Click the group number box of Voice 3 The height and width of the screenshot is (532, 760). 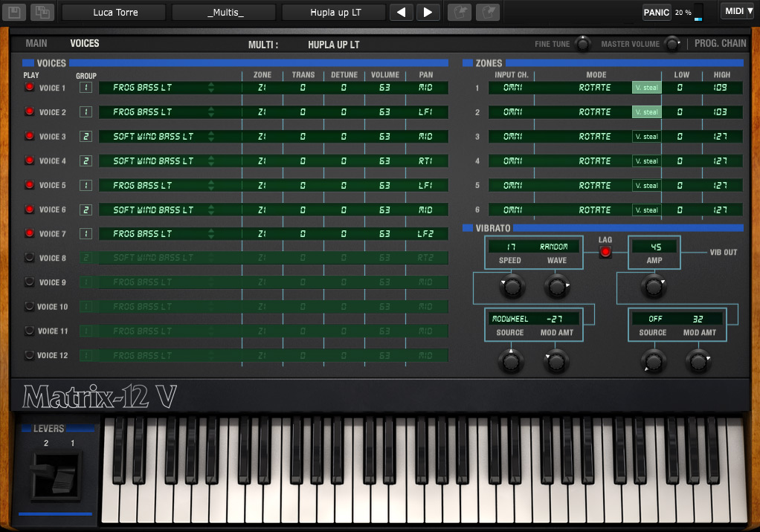click(x=86, y=137)
